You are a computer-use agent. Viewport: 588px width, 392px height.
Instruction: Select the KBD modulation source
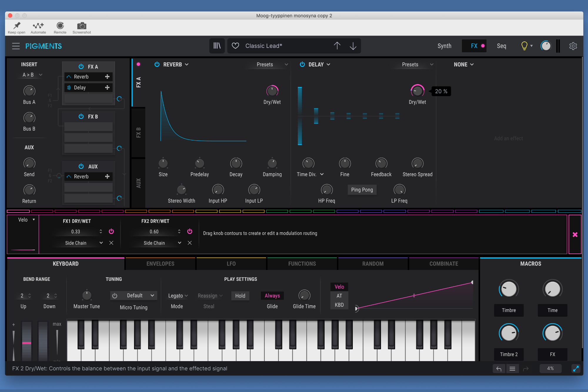pyautogui.click(x=339, y=305)
